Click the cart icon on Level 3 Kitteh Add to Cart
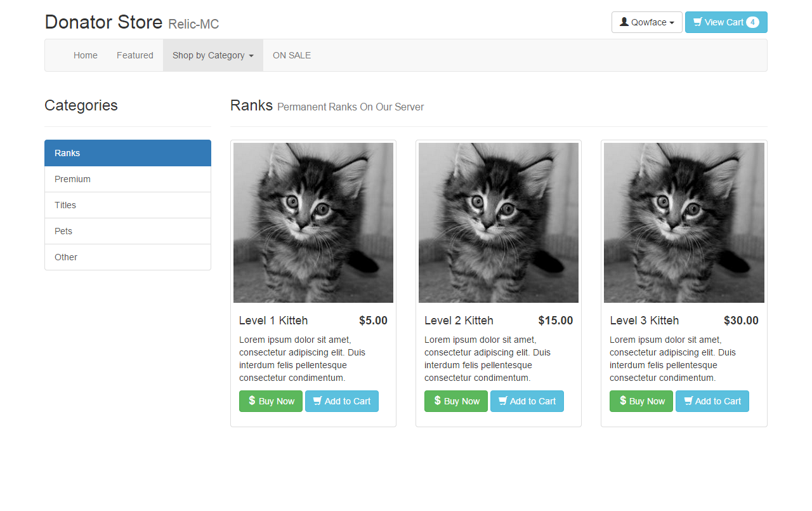Screen dimensions: 812x511 (x=688, y=401)
